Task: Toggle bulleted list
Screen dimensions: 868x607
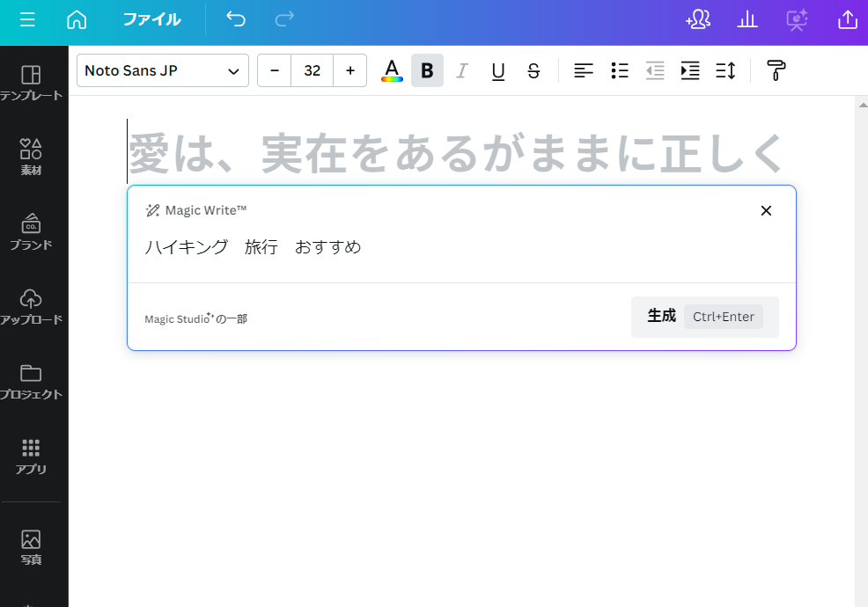Action: click(620, 70)
